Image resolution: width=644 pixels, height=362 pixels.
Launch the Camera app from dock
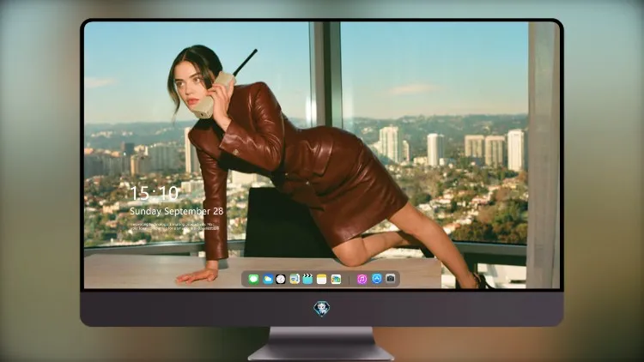[391, 279]
